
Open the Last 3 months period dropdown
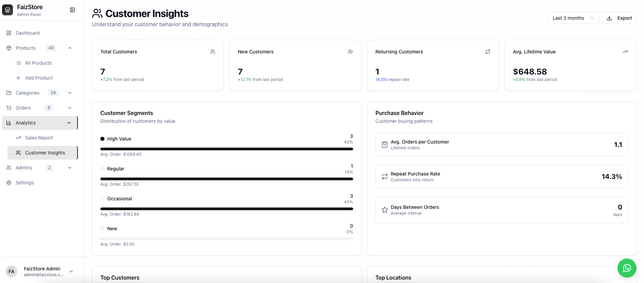[x=573, y=18]
